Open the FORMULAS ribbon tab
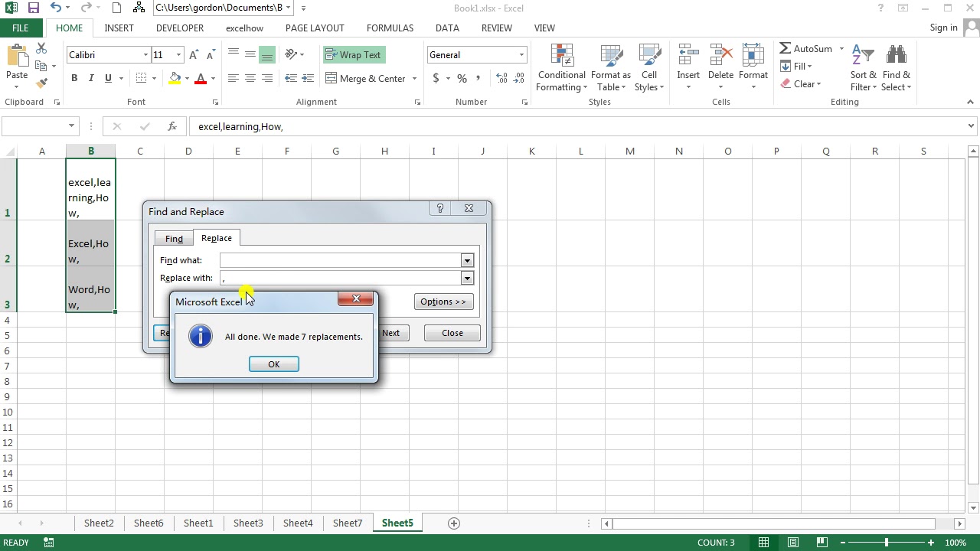Image resolution: width=980 pixels, height=551 pixels. [390, 28]
